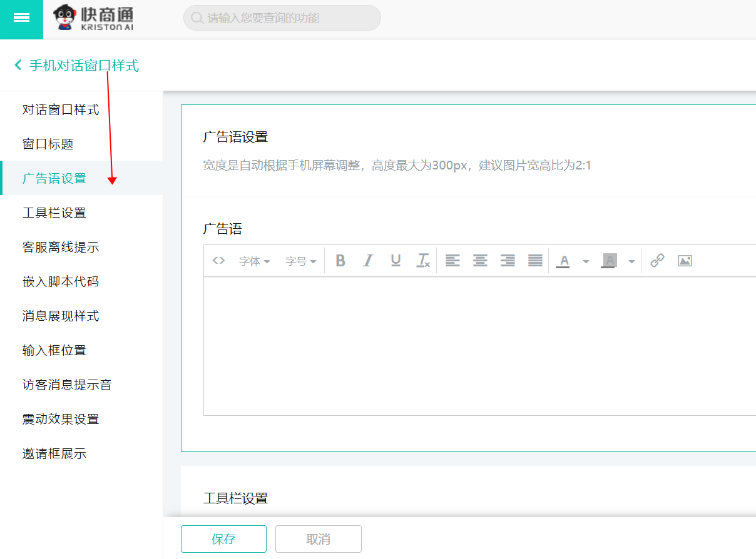The width and height of the screenshot is (756, 559).
Task: Go back from 手机对话窗口样式 page
Action: [18, 65]
